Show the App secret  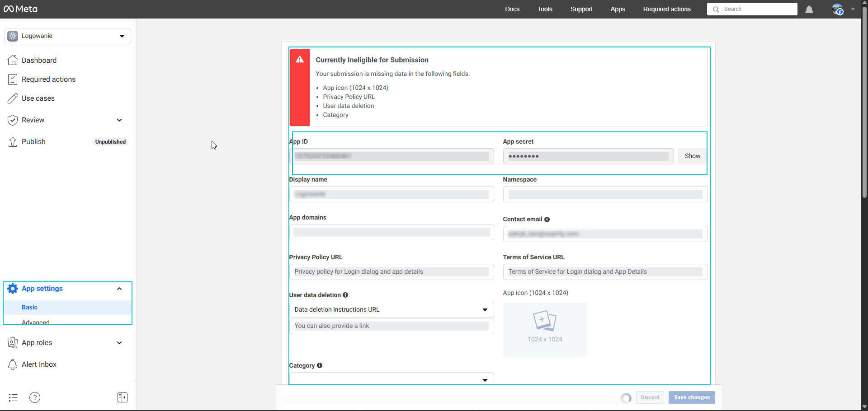coord(692,156)
